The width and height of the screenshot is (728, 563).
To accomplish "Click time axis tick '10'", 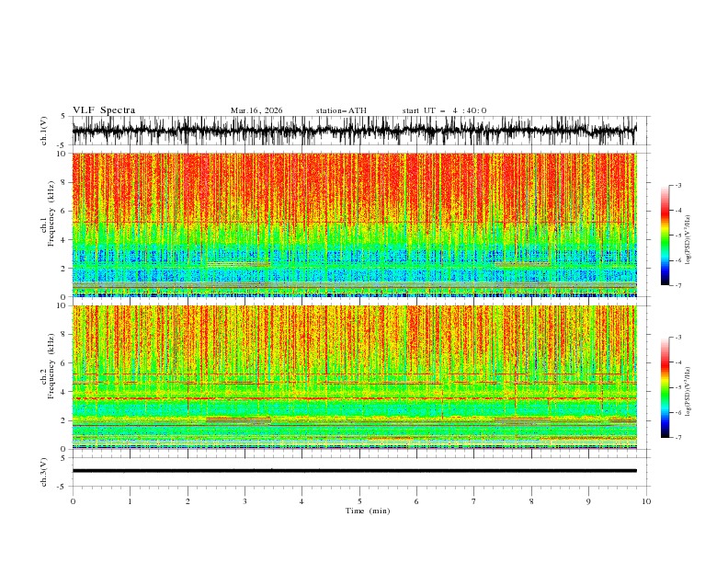I will 646,501.
